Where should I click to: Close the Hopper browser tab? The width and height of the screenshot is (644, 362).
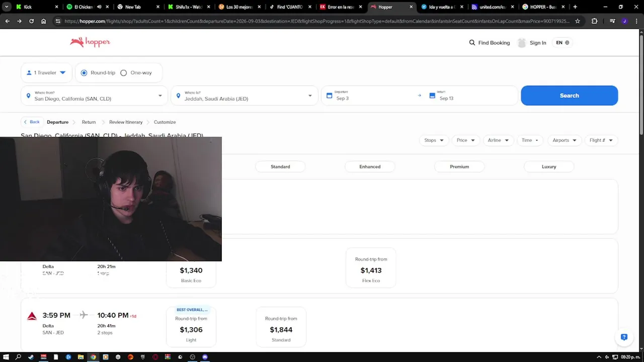pyautogui.click(x=411, y=7)
